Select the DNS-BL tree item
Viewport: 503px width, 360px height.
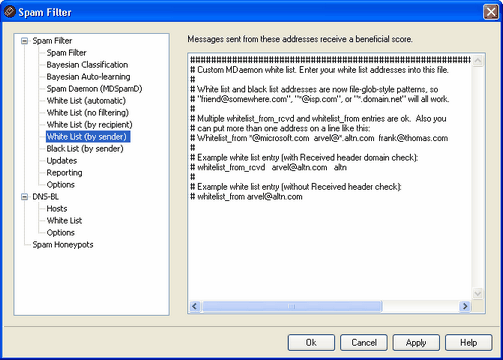click(x=45, y=197)
